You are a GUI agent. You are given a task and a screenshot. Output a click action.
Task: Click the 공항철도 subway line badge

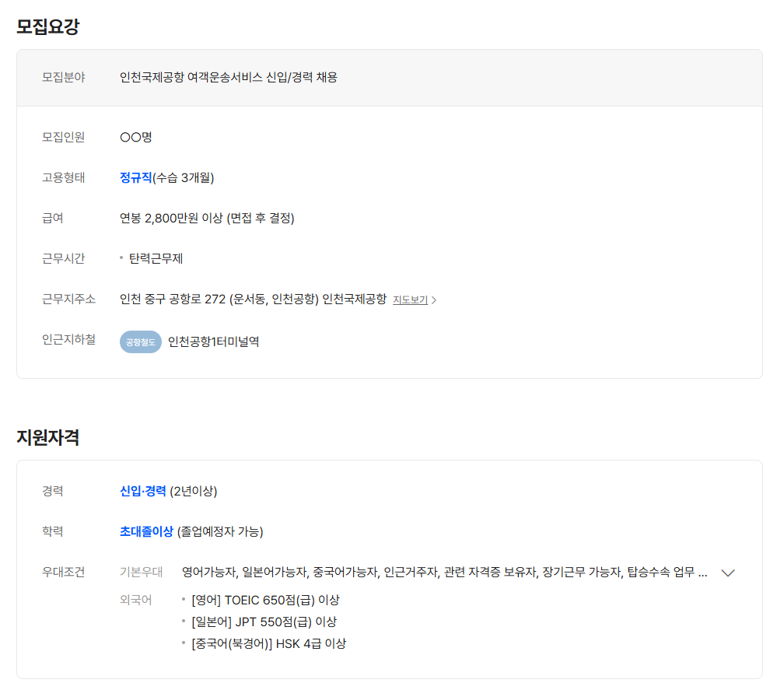pyautogui.click(x=140, y=341)
